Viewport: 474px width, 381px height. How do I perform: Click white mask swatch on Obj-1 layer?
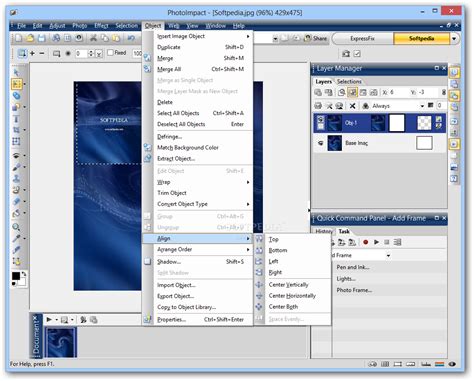397,123
